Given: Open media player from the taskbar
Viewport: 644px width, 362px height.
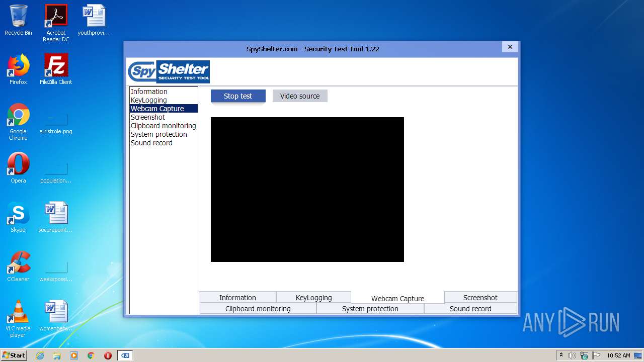Looking at the screenshot, I should coord(74,355).
